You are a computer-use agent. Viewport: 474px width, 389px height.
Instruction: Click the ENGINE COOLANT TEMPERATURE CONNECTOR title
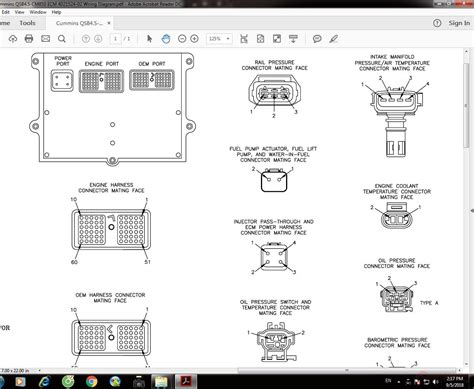click(397, 191)
